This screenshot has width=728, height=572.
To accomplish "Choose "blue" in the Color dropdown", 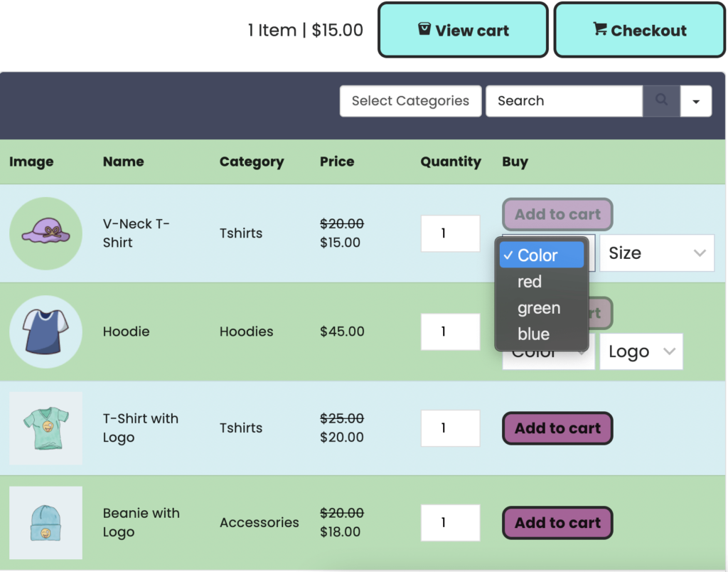I will pos(533,334).
